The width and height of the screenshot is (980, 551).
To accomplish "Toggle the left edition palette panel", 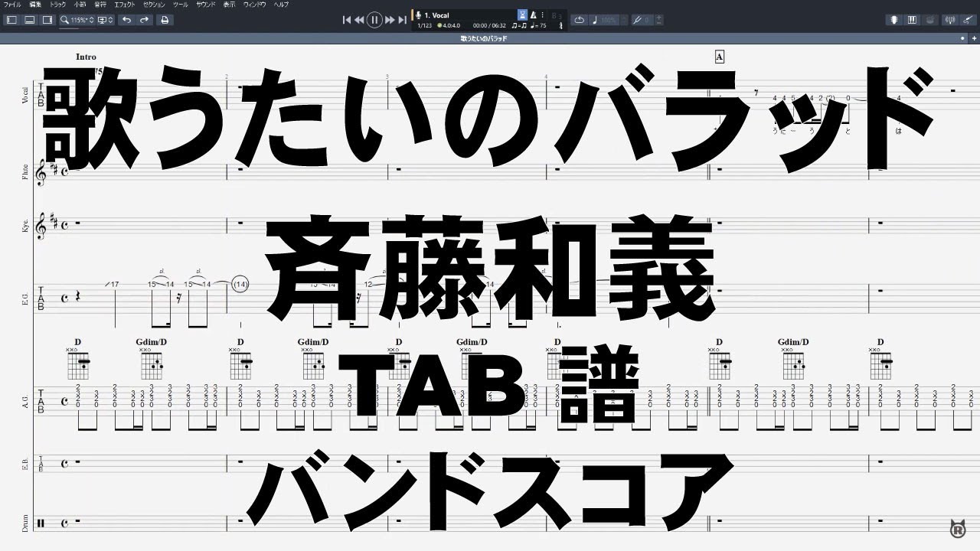I will (11, 20).
